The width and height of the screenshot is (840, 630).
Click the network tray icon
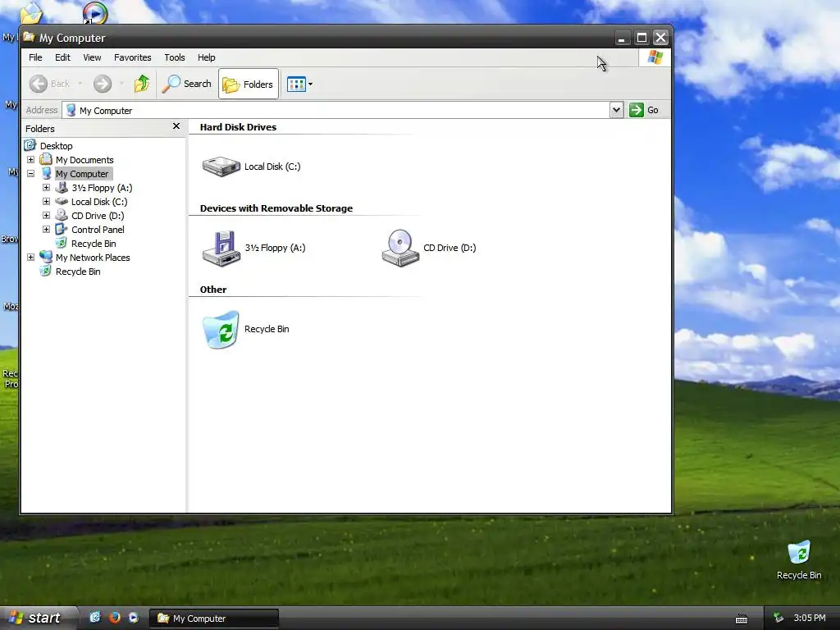pyautogui.click(x=778, y=618)
